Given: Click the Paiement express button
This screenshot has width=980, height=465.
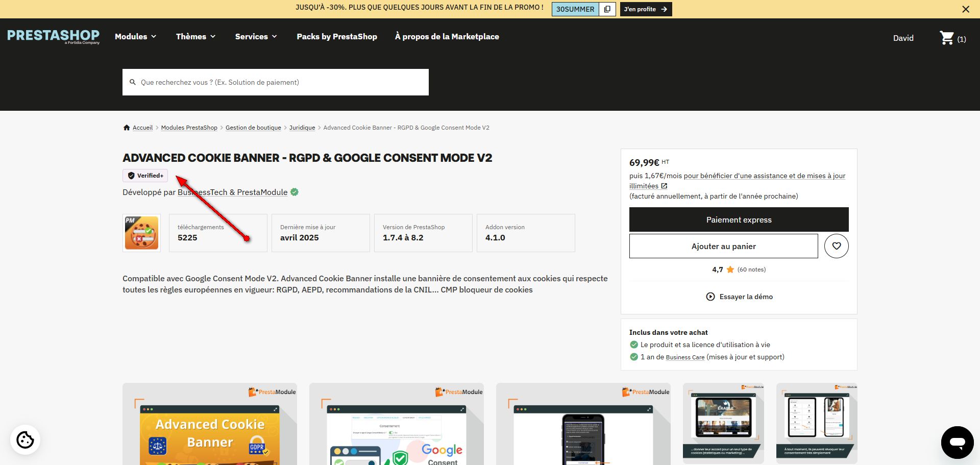Looking at the screenshot, I should 739,219.
